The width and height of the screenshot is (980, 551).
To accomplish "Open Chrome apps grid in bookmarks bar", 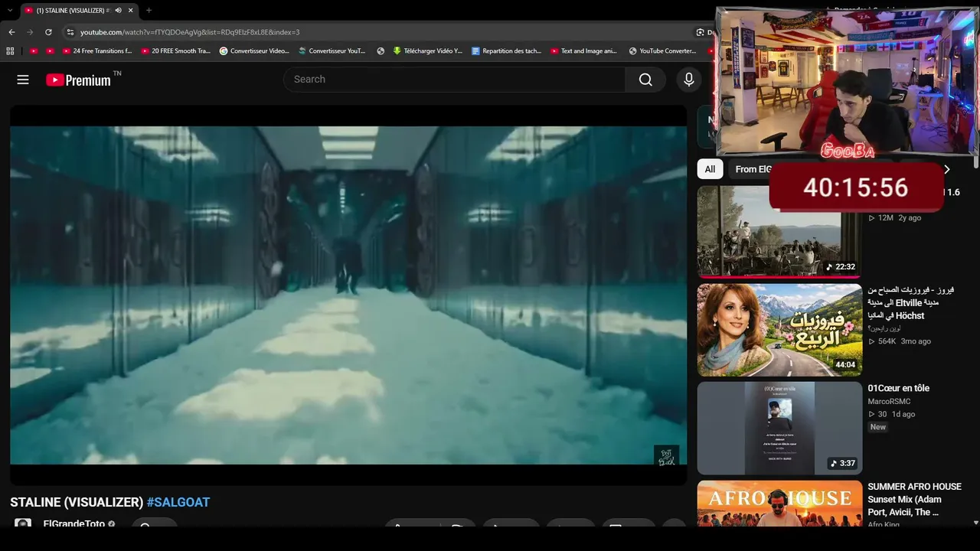I will [10, 51].
